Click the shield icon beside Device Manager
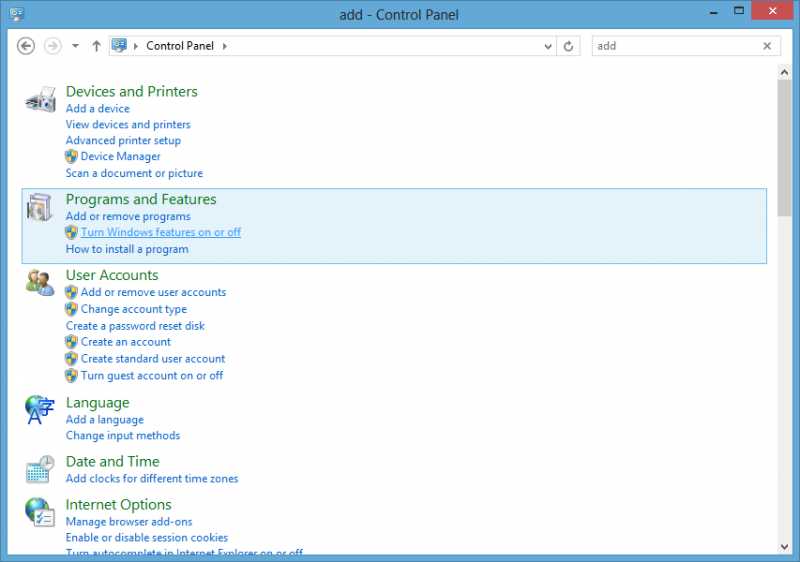This screenshot has width=800, height=562. pyautogui.click(x=71, y=157)
